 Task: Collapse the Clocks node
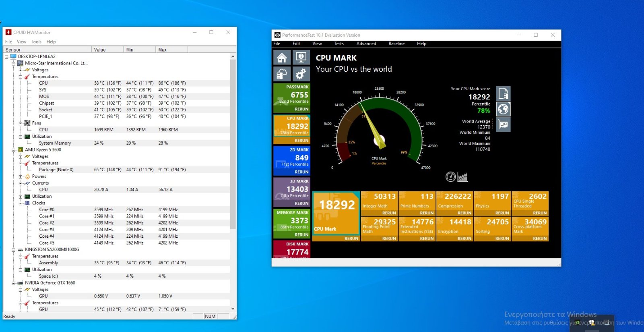tap(21, 203)
